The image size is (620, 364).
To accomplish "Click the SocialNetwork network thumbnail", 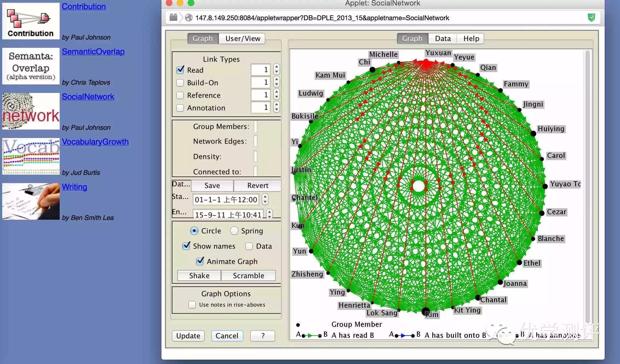I will click(31, 111).
